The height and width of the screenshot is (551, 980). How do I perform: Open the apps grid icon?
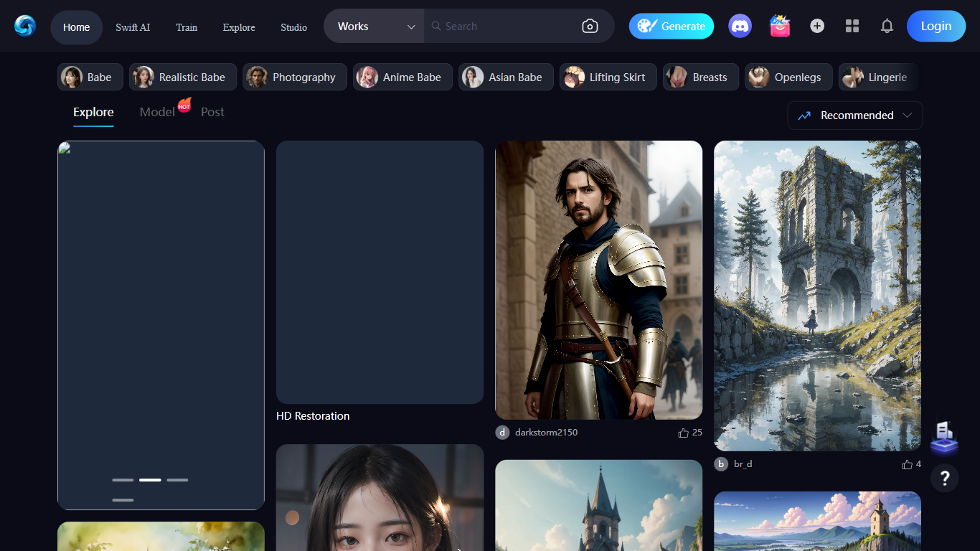coord(852,26)
